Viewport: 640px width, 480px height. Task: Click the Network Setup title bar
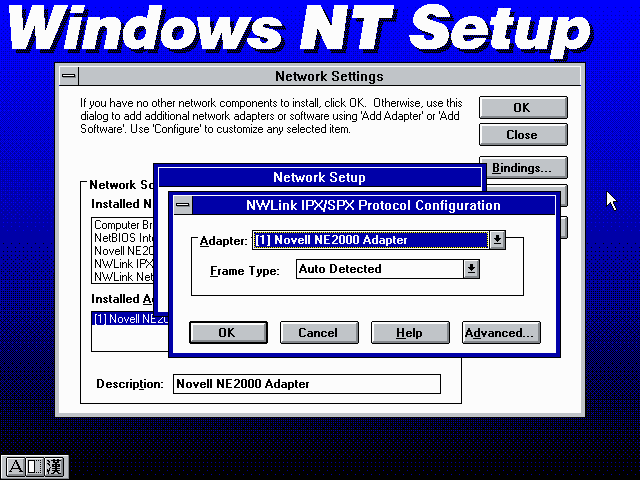(x=319, y=177)
